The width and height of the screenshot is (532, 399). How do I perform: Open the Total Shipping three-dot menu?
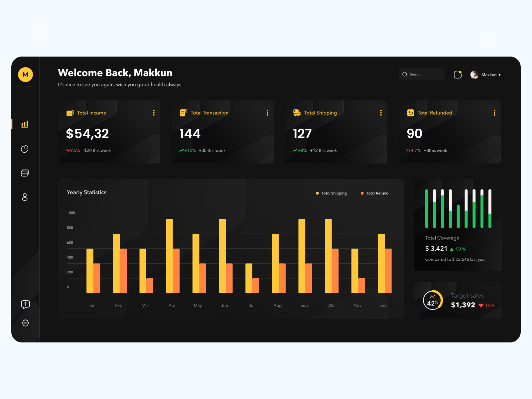point(381,113)
